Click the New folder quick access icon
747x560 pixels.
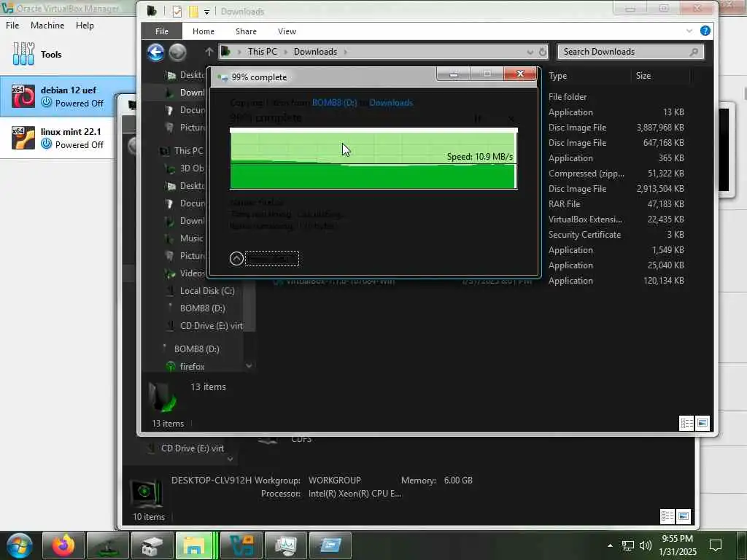[193, 12]
